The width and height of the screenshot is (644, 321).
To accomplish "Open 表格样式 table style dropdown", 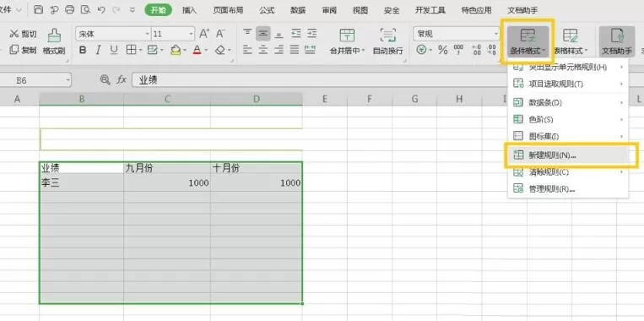I will [x=571, y=41].
